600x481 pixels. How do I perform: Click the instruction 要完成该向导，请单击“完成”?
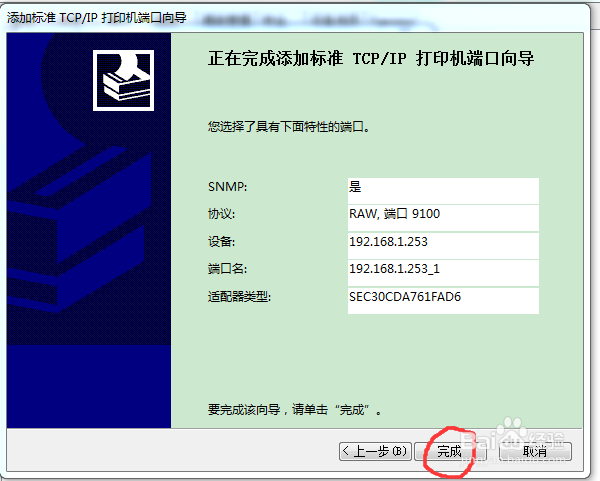click(295, 410)
